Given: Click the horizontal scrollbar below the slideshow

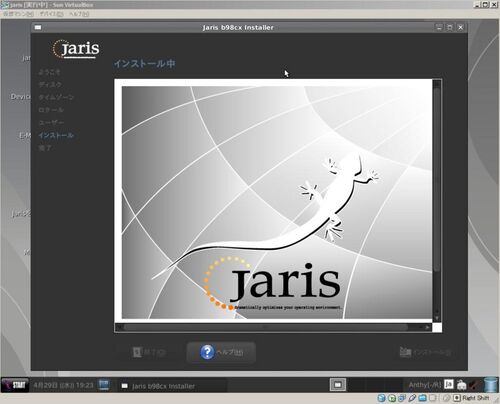Looking at the screenshot, I should point(273,328).
